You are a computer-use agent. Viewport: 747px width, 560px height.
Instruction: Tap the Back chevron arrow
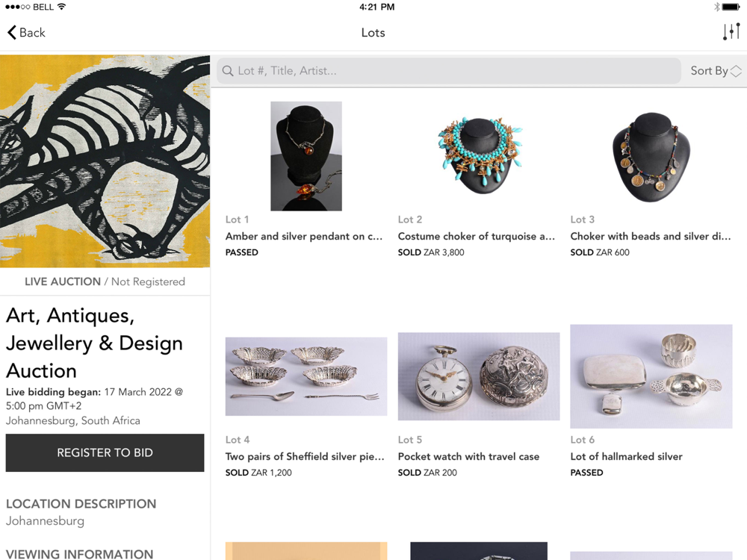click(x=12, y=32)
